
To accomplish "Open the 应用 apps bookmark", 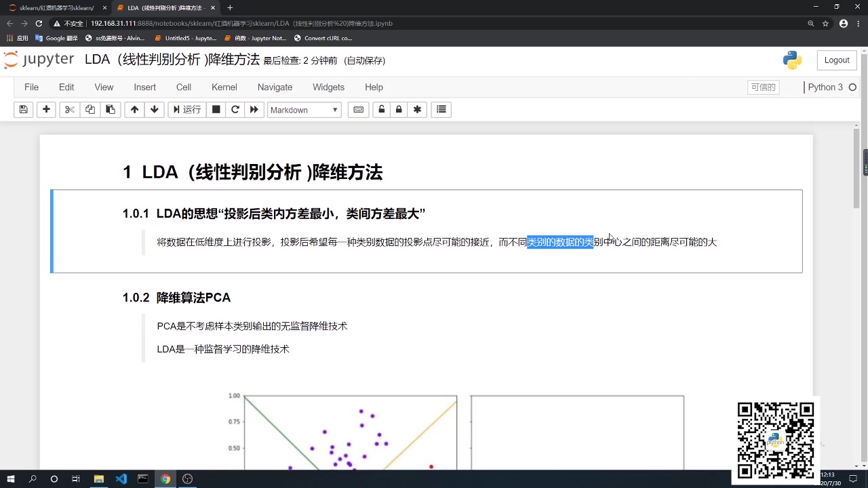I will 18,38.
